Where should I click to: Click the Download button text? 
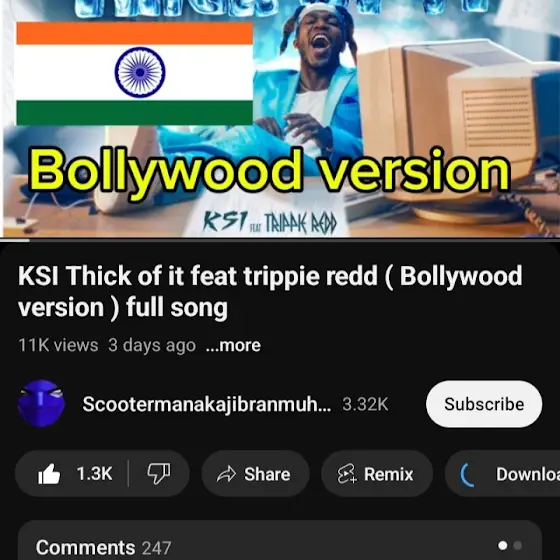pyautogui.click(x=528, y=474)
